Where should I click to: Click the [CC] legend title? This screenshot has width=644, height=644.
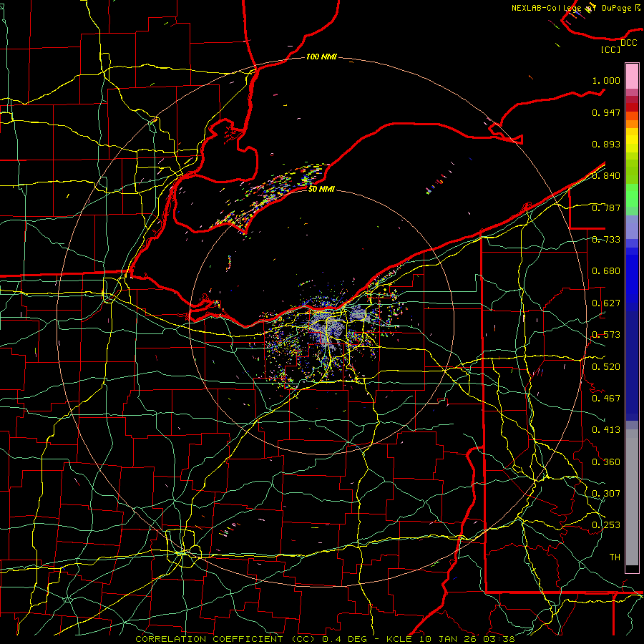[611, 49]
